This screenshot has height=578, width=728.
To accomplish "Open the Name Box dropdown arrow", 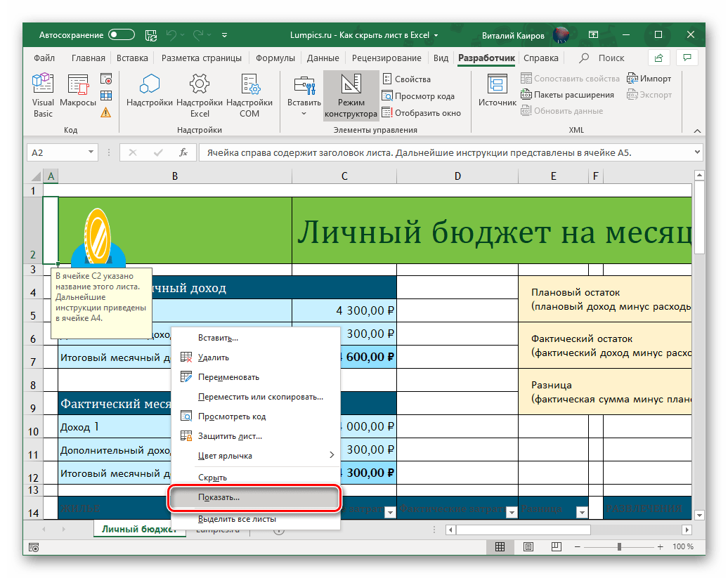I will 91,152.
